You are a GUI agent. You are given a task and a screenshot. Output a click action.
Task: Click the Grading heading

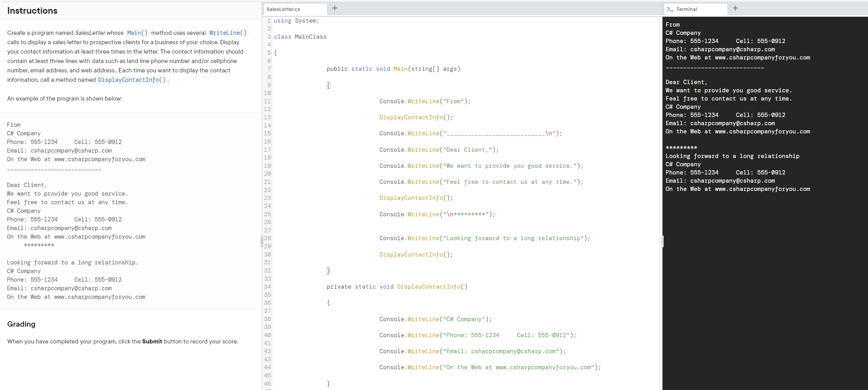[21, 324]
